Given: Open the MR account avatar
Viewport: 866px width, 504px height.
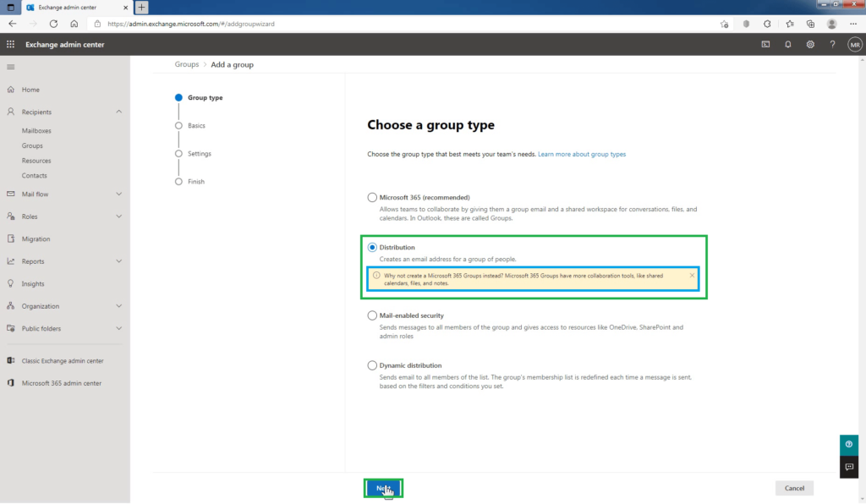Looking at the screenshot, I should pos(855,45).
